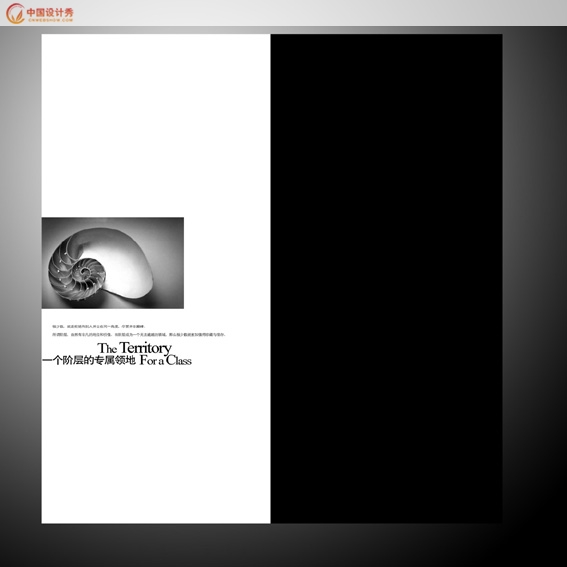This screenshot has height=567, width=567.
Task: Click the word "The" in the heading
Action: tap(107, 349)
